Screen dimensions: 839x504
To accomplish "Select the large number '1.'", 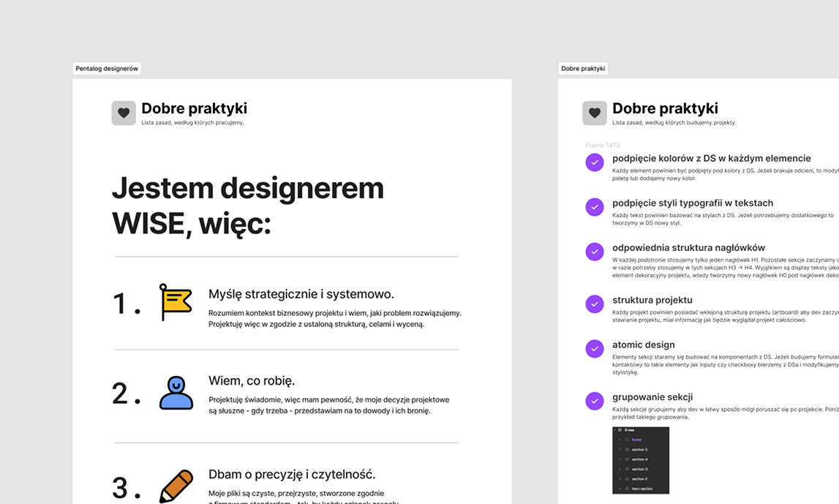I will (127, 304).
